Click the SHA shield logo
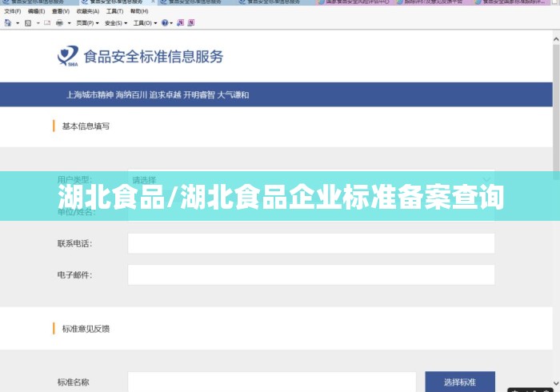This screenshot has height=392, width=560. tap(68, 56)
